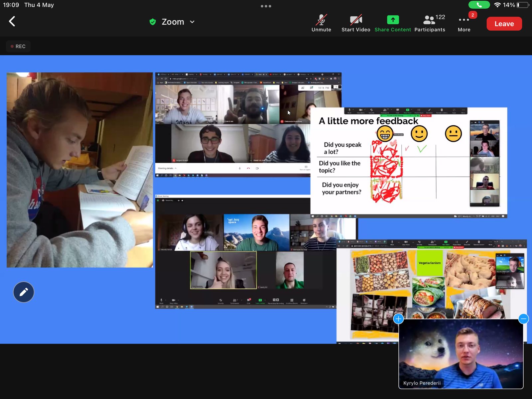532x399 pixels.
Task: Click the pencil annotate button
Action: pyautogui.click(x=24, y=292)
